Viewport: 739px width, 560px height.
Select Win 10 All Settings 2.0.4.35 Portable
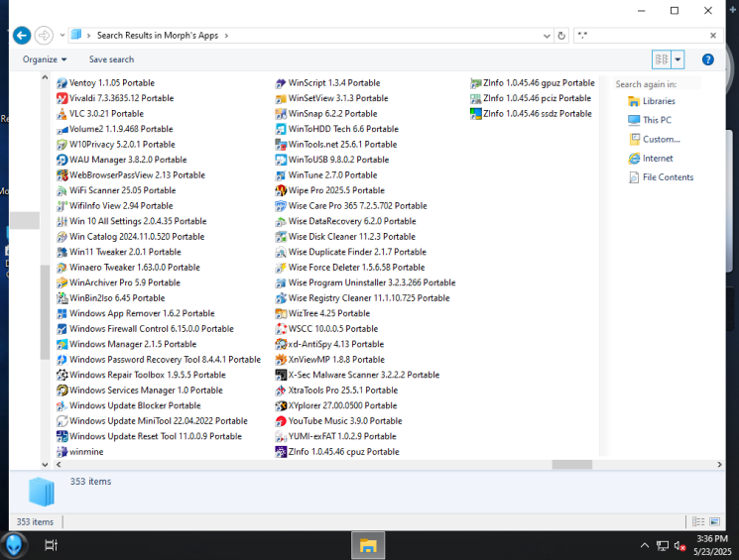point(131,221)
